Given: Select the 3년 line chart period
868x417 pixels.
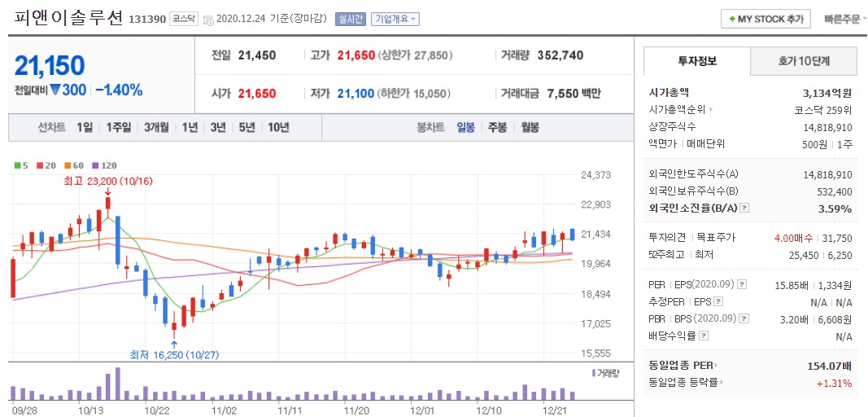Looking at the screenshot, I should click(x=218, y=128).
